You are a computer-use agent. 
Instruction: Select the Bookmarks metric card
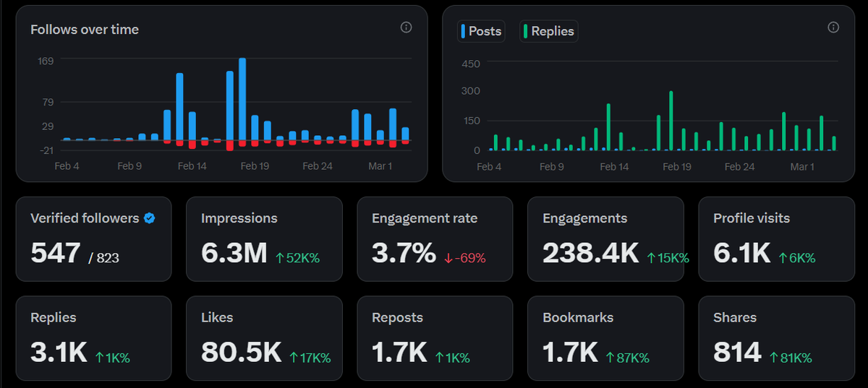pyautogui.click(x=605, y=338)
